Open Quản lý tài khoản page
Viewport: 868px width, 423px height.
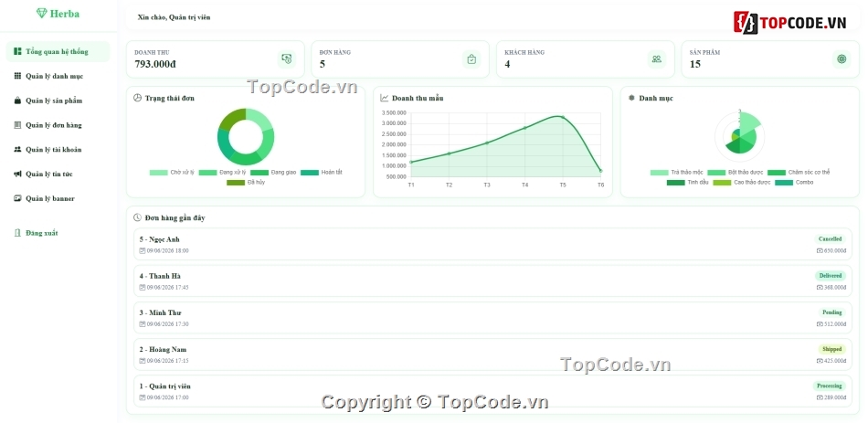[58, 150]
